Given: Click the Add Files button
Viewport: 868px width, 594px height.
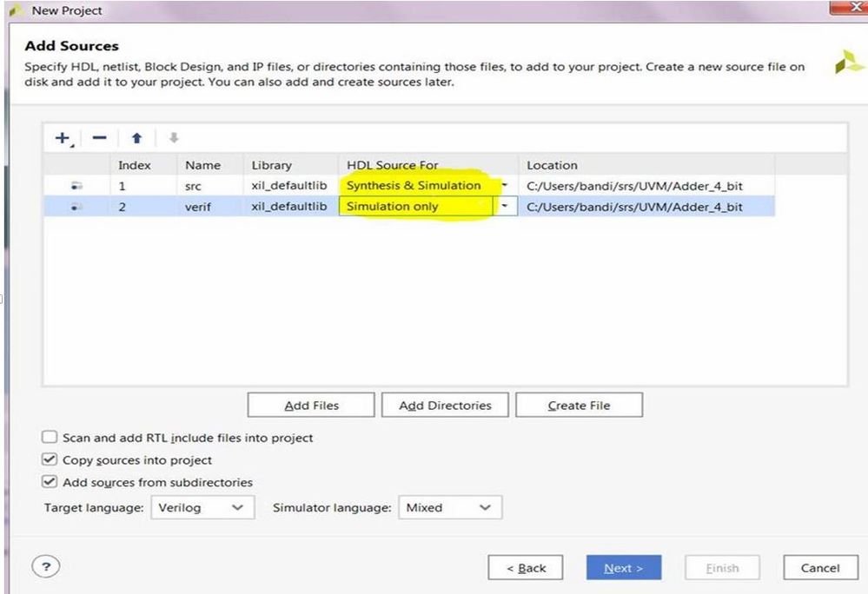Looking at the screenshot, I should 310,405.
